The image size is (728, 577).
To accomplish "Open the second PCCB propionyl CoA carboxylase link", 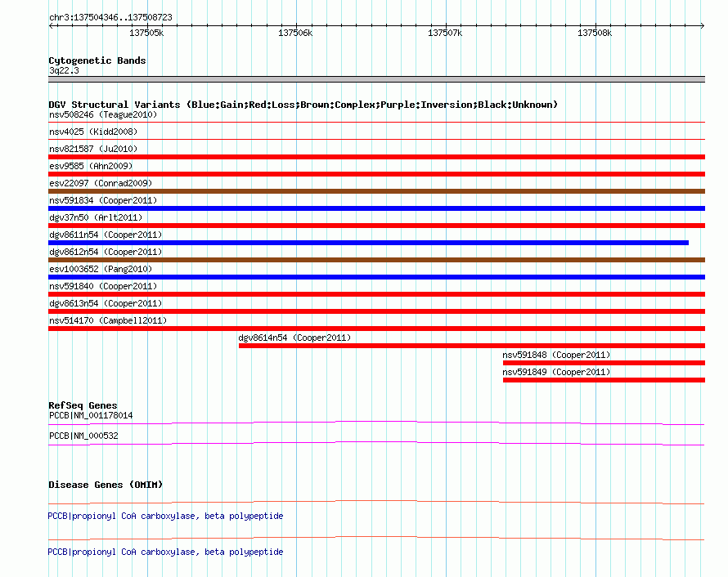I will point(165,552).
